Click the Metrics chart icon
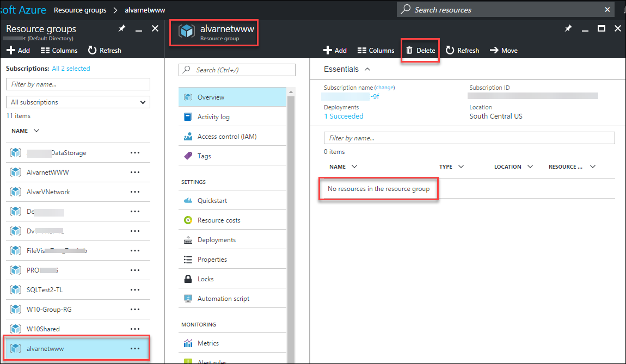Screen dimensions: 626x364 [x=188, y=343]
